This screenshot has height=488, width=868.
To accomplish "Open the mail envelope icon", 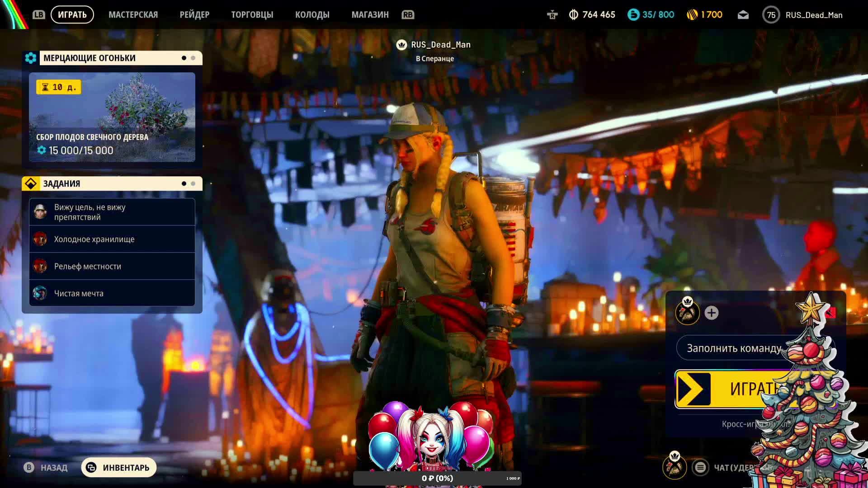I will pos(743,15).
